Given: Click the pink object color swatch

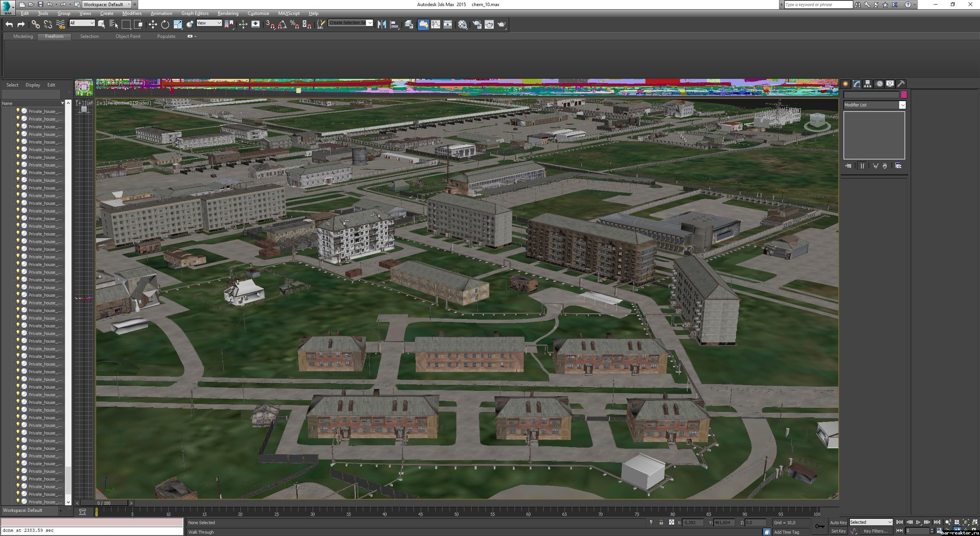Looking at the screenshot, I should coord(904,95).
